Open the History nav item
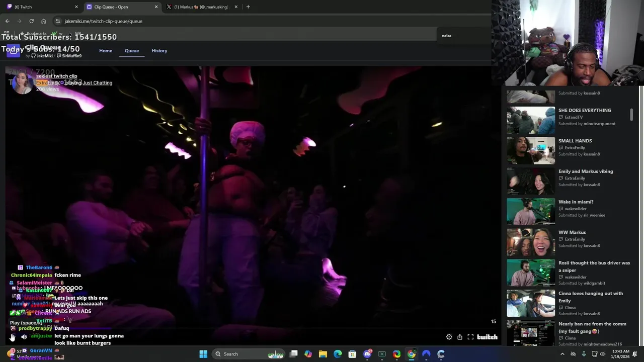644x362 pixels. click(159, 51)
